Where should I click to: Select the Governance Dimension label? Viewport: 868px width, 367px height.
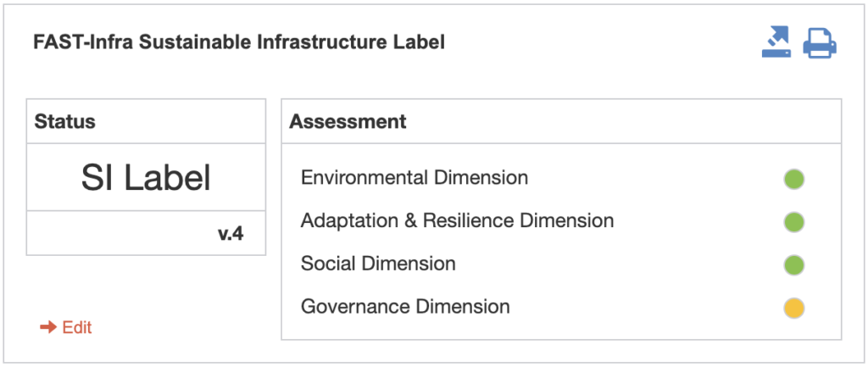(x=405, y=306)
